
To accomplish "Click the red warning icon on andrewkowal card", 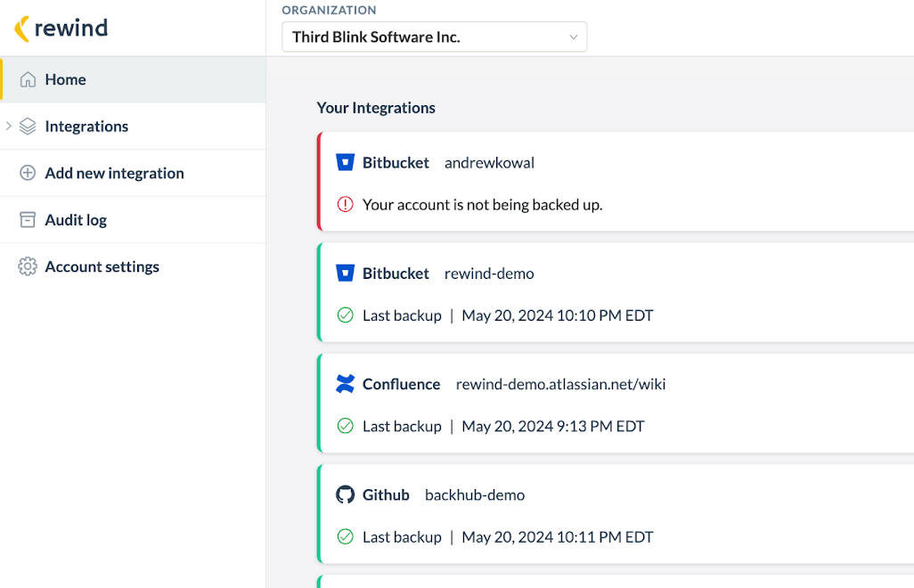I will click(x=345, y=205).
